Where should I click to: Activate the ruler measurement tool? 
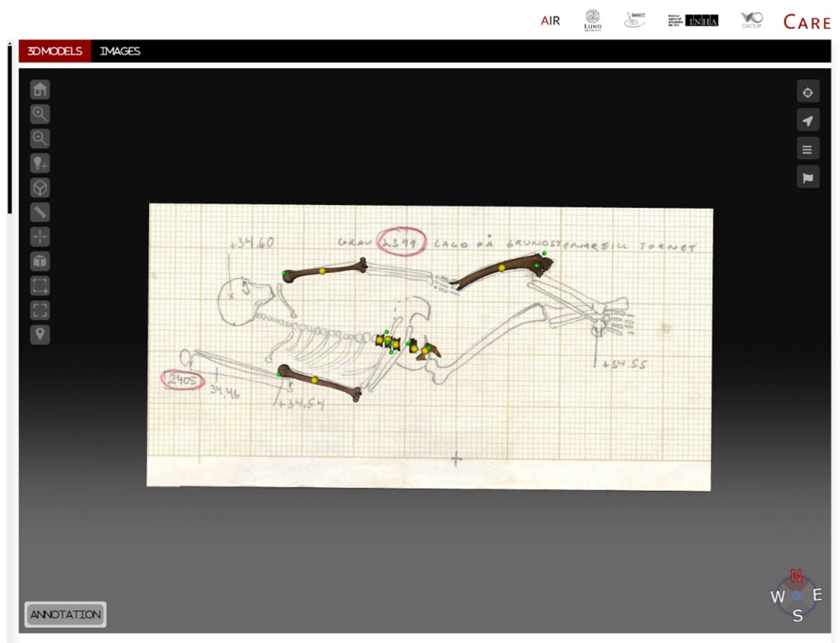40,212
